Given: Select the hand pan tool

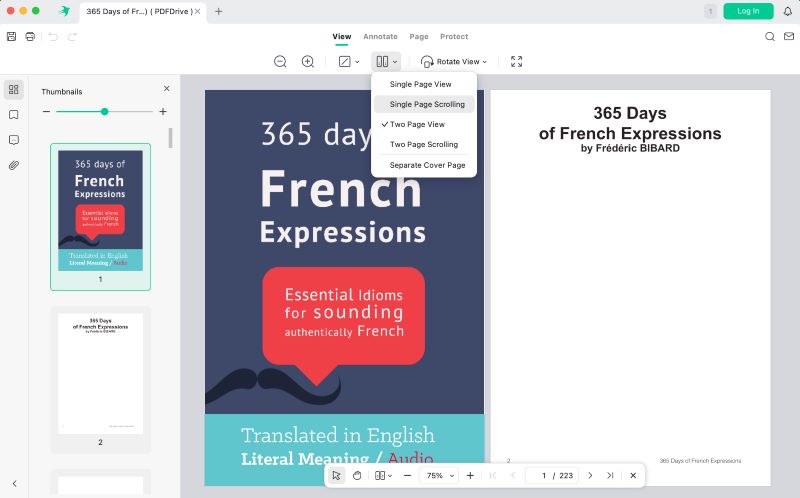Looking at the screenshot, I should coord(357,476).
